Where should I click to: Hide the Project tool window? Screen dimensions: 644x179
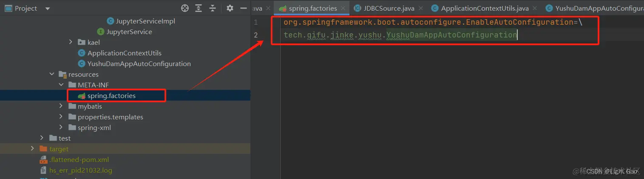click(243, 8)
